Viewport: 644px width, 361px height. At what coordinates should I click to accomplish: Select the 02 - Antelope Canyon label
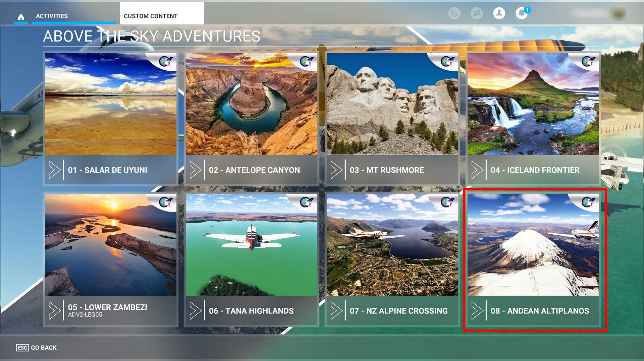(x=254, y=170)
